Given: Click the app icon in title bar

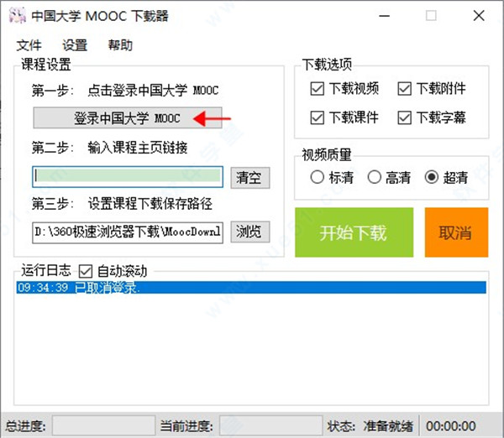Looking at the screenshot, I should 18,15.
